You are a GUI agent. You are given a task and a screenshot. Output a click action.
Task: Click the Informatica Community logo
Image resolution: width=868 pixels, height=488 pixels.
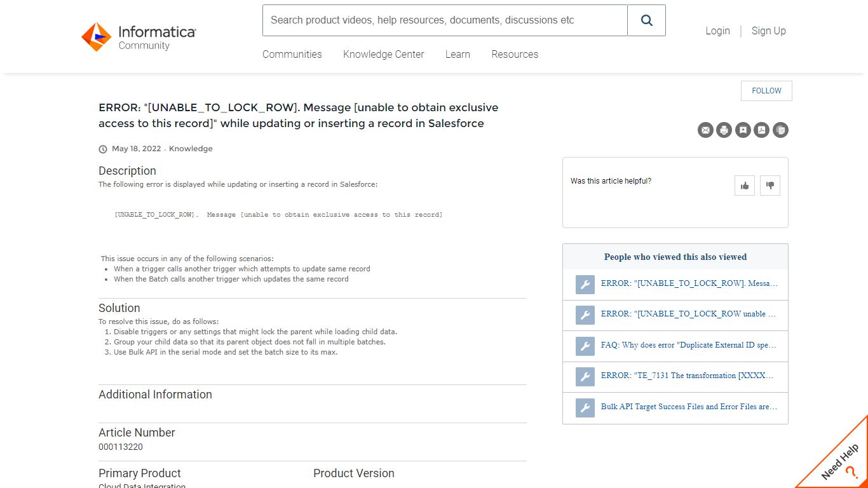pos(139,37)
